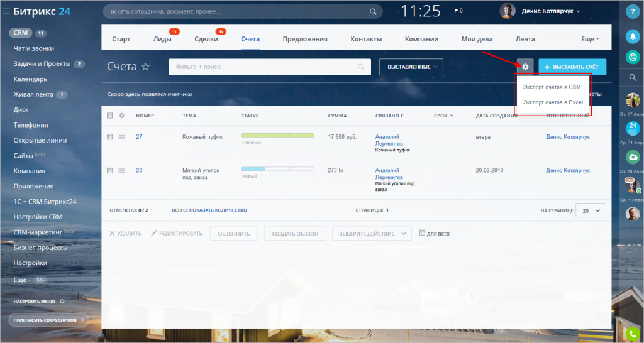
Task: Switch to the Старт tab
Action: click(x=121, y=39)
